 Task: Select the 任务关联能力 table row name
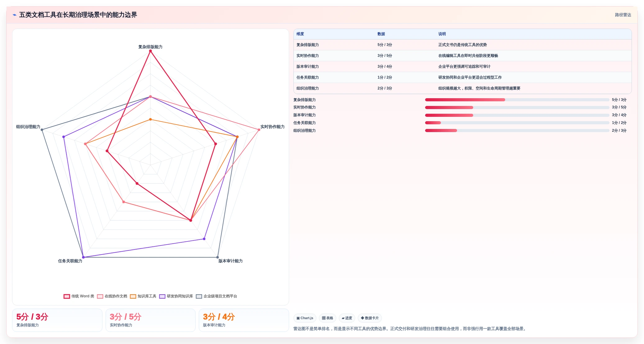pos(308,77)
